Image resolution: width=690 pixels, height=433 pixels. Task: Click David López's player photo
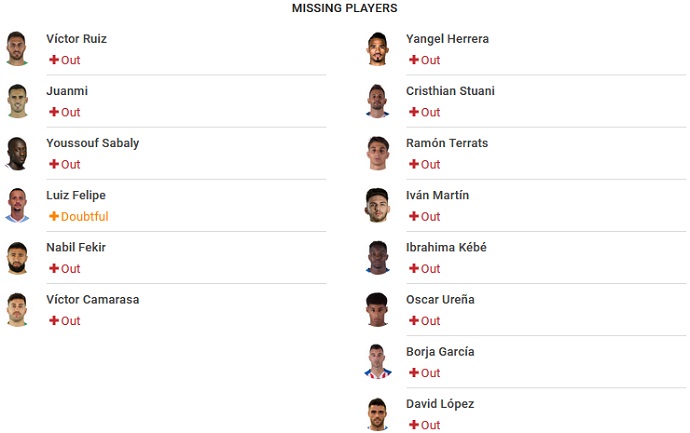(377, 414)
